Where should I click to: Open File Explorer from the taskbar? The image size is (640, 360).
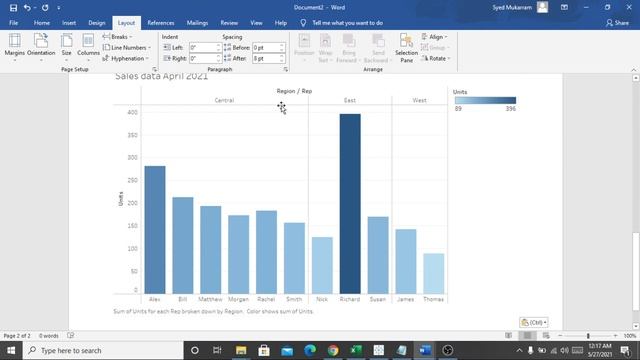pos(241,350)
